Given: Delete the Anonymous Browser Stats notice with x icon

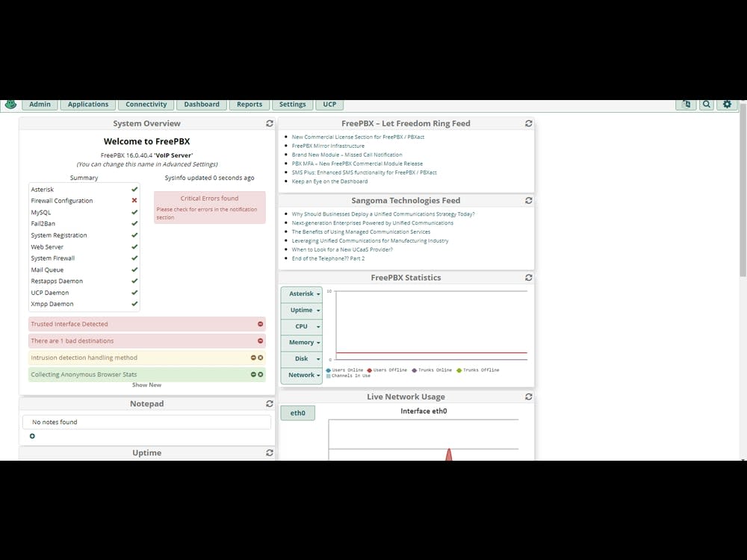Looking at the screenshot, I should click(261, 374).
